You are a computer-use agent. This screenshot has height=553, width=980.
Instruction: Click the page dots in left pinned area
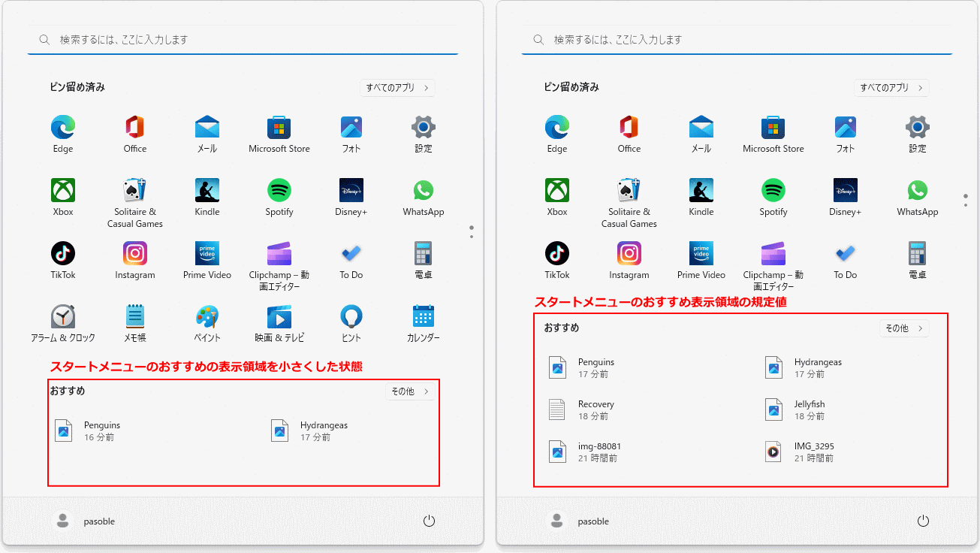tap(472, 231)
